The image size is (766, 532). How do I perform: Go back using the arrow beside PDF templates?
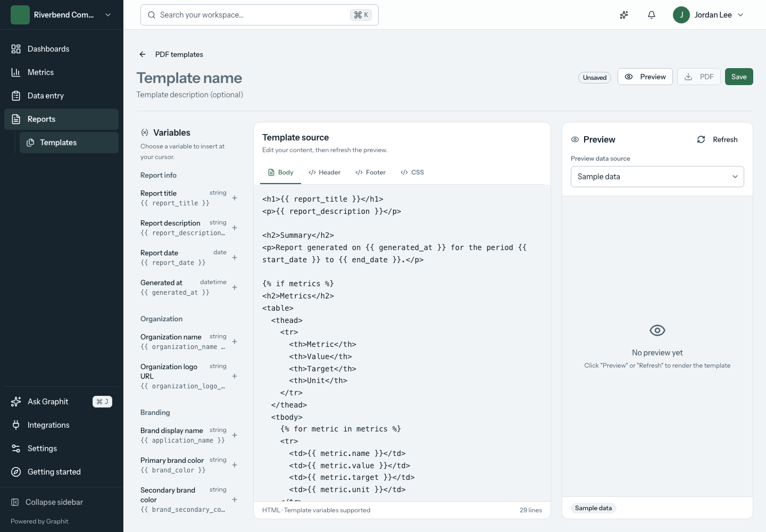point(143,54)
